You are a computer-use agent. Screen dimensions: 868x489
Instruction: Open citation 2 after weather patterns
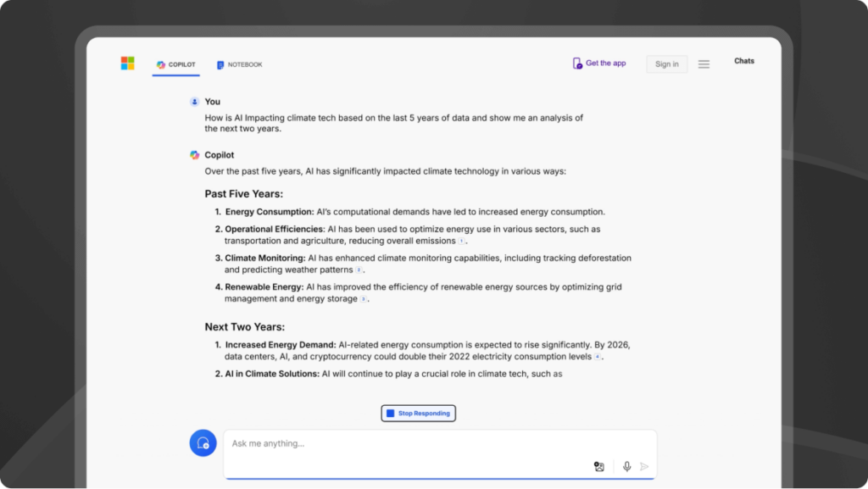[359, 270]
